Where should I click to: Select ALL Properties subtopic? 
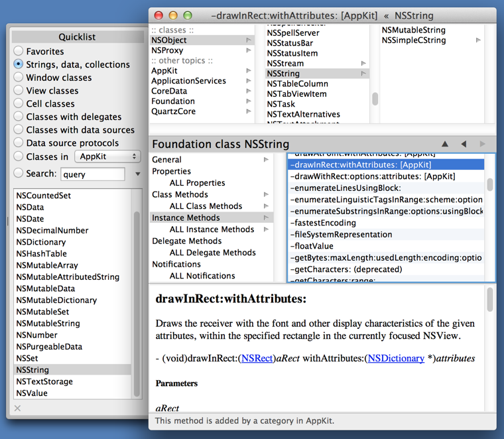(x=211, y=182)
